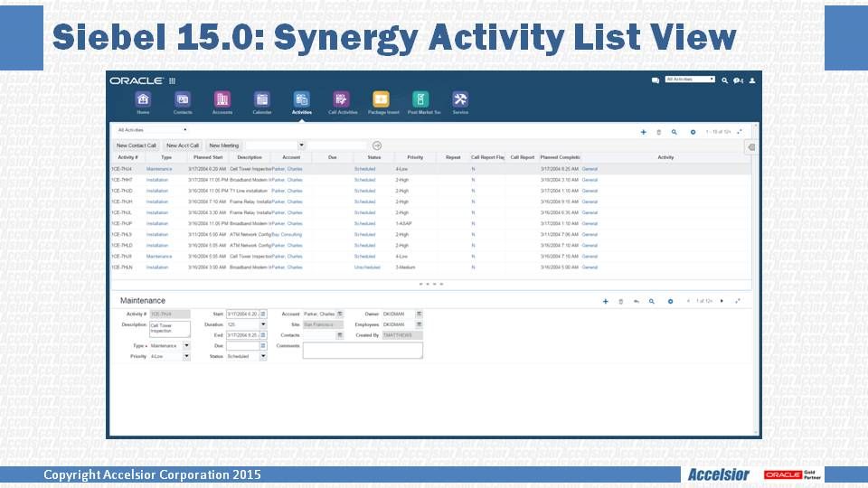Open the Calendar screen icon
The width and height of the screenshot is (868, 488).
(x=261, y=99)
